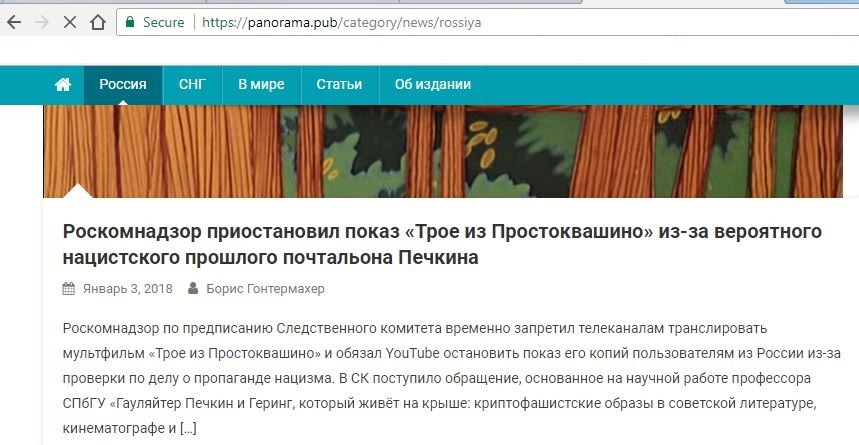Viewport: 859px width, 445px height.
Task: Click the article's cartoon header image
Action: (x=443, y=151)
